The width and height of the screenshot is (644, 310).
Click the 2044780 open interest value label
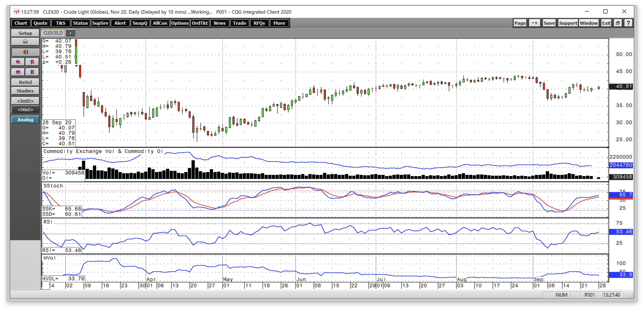click(621, 165)
